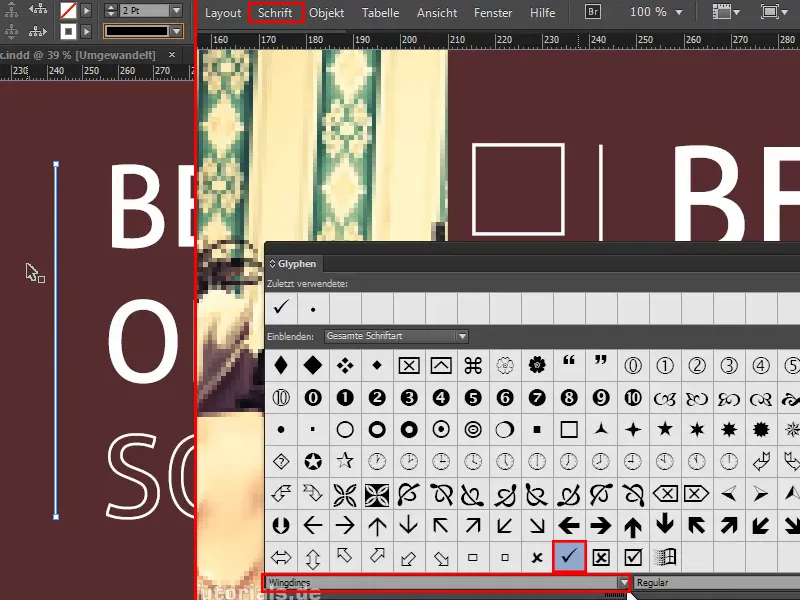Select the thin up arrow glyph
Viewport: 800px width, 600px height.
coord(377,525)
